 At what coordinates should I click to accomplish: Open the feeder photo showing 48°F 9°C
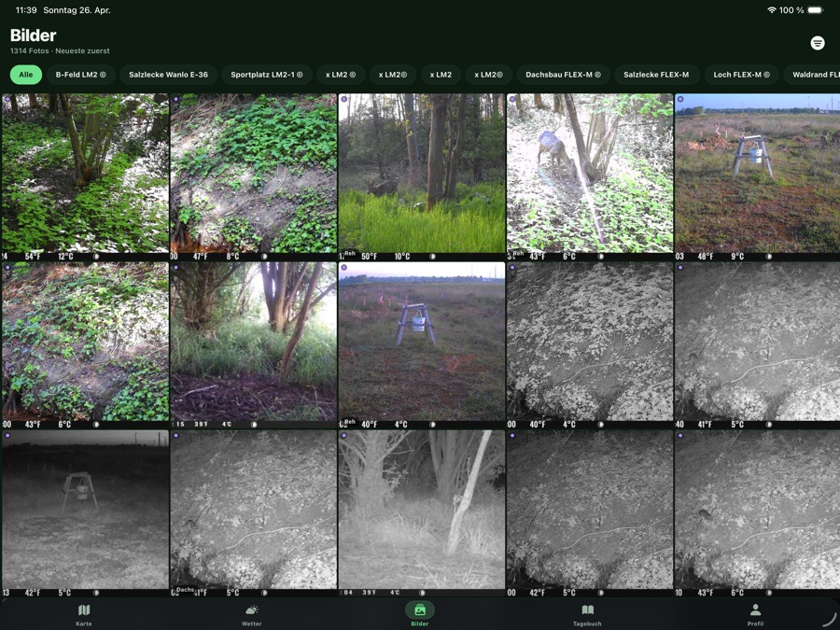pos(758,177)
